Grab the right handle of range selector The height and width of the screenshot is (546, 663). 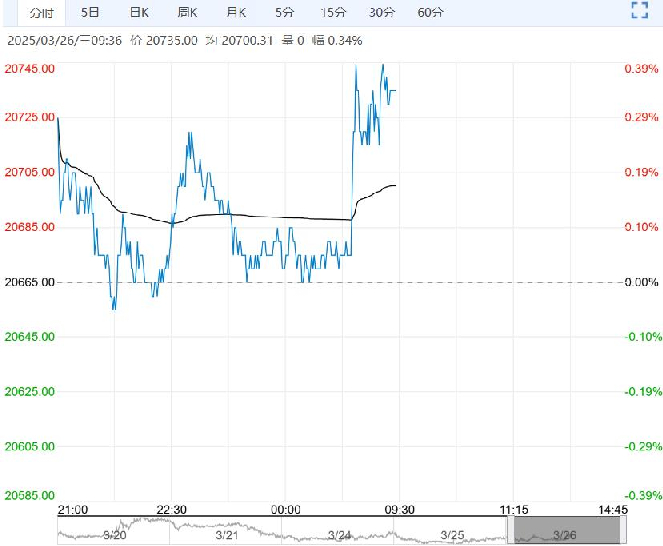[623, 530]
